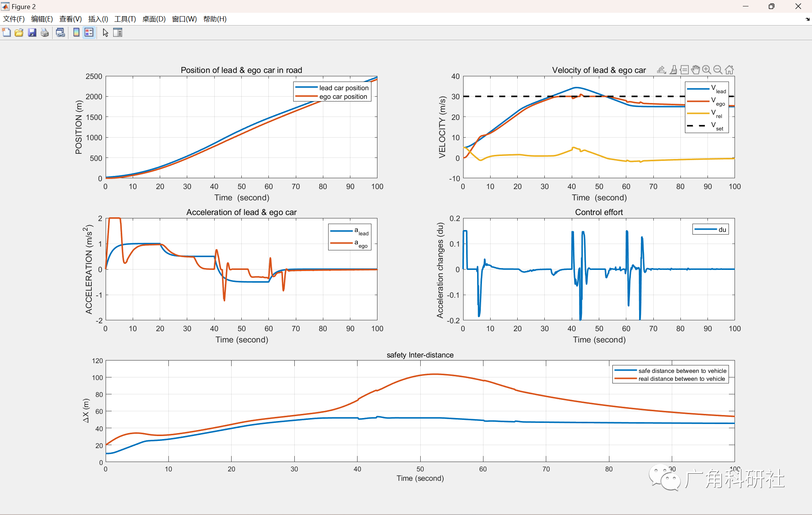Click the Link Plot toolbar icon

point(60,33)
